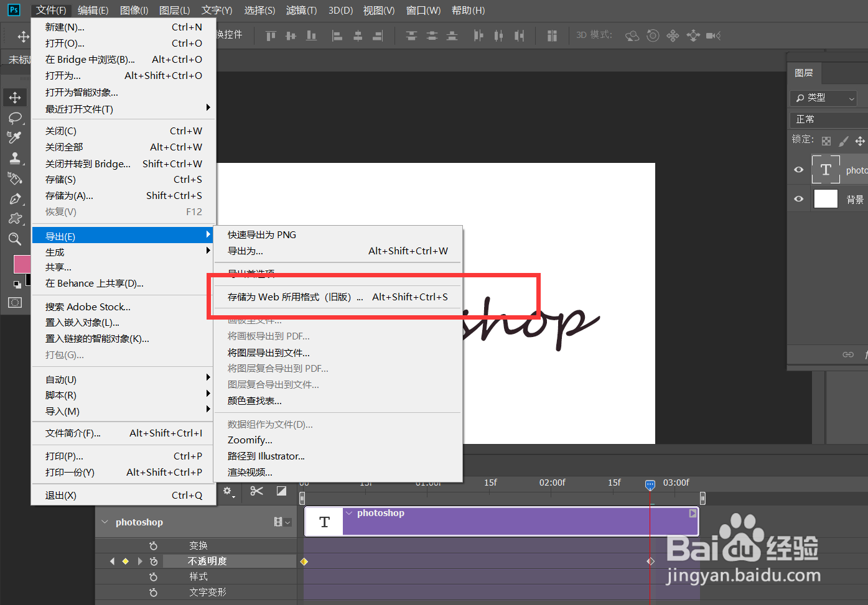Click align vertical centers icon
This screenshot has width=868, height=605.
pos(291,35)
